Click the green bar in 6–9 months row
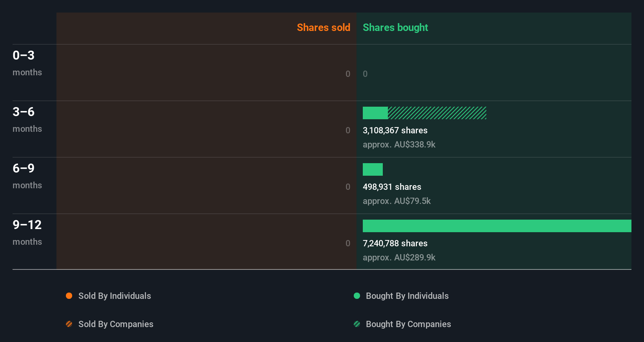 click(373, 169)
